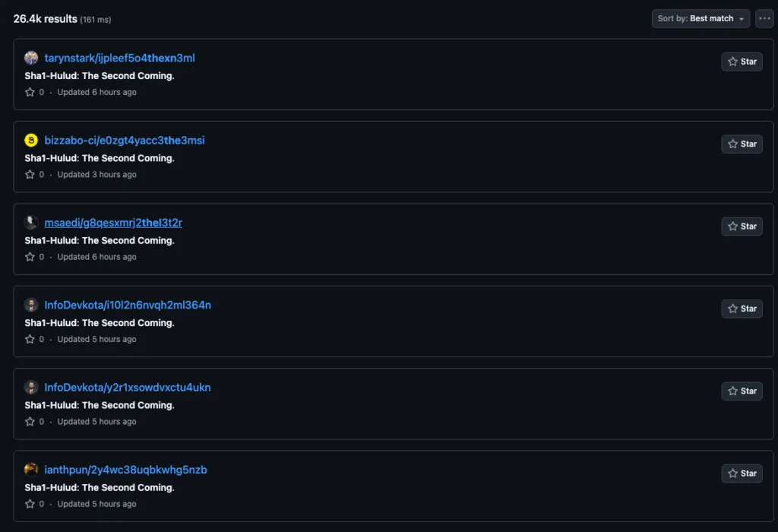
Task: Star the msaedi repository
Action: tap(742, 226)
